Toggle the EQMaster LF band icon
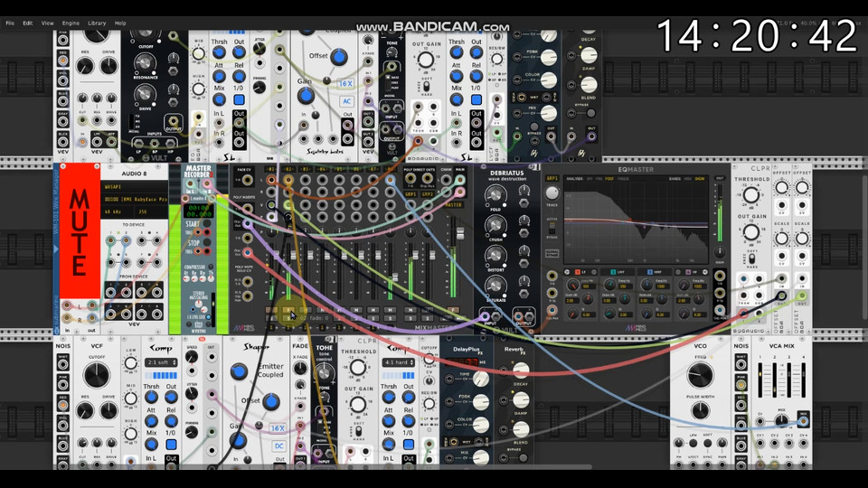Image resolution: width=868 pixels, height=488 pixels. click(x=578, y=272)
